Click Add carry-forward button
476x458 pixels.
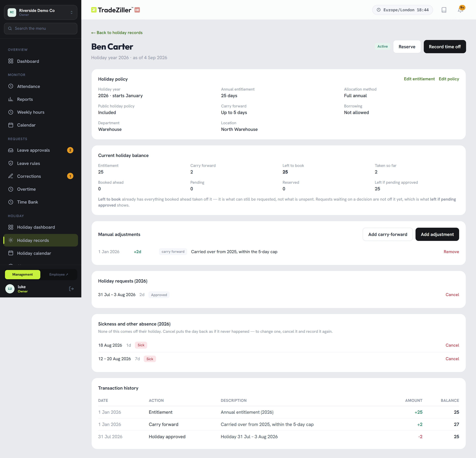click(x=387, y=234)
